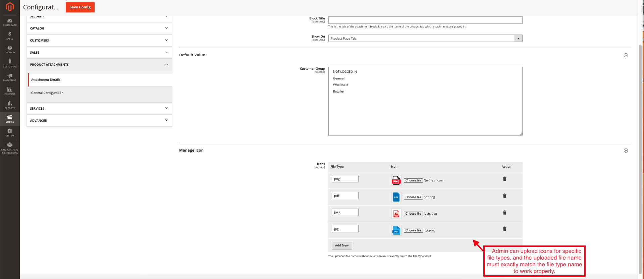Open the Marketing sidebar menu icon
Image resolution: width=644 pixels, height=279 pixels.
coord(10,77)
